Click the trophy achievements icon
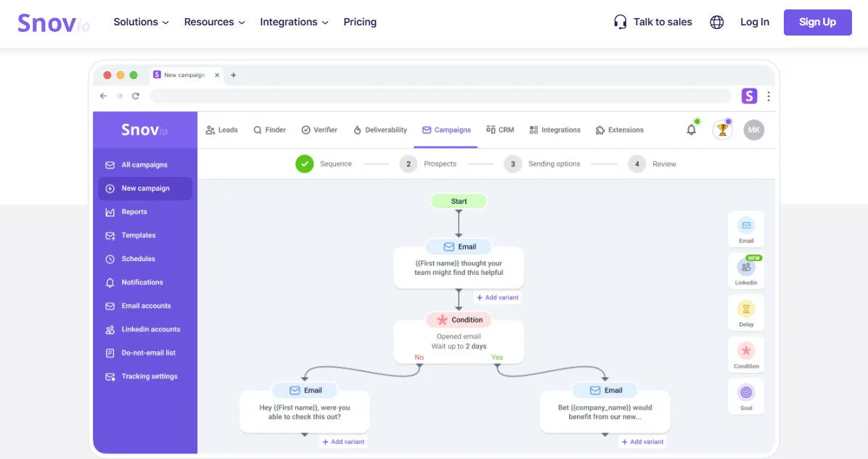Image resolution: width=868 pixels, height=459 pixels. 722,129
